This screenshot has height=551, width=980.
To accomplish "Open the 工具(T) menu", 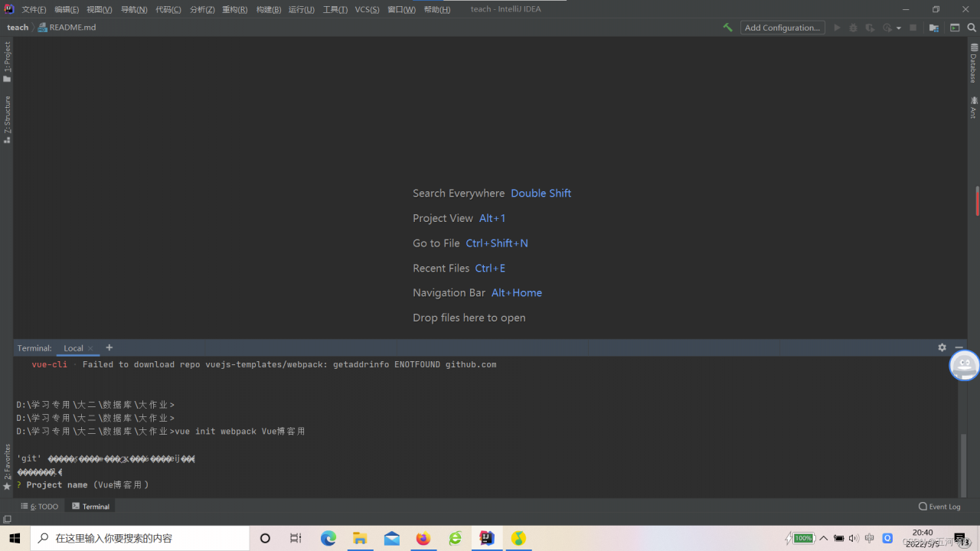I will (335, 9).
